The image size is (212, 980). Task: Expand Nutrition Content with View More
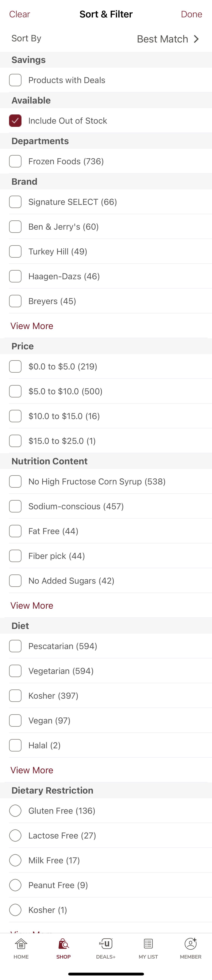[32, 606]
